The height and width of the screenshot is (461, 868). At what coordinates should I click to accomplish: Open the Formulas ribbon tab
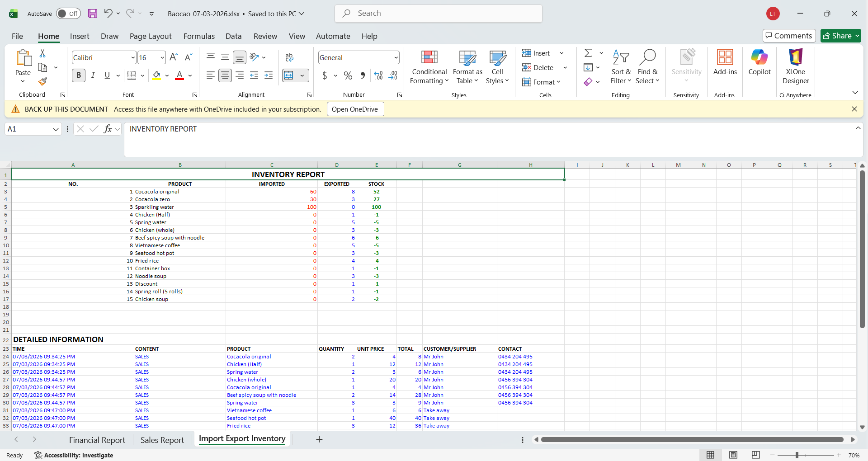tap(199, 36)
